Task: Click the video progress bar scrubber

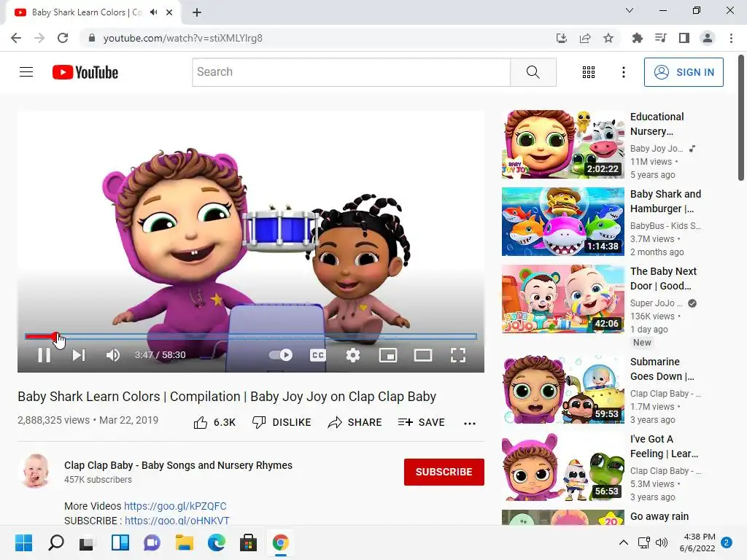Action: pyautogui.click(x=55, y=337)
